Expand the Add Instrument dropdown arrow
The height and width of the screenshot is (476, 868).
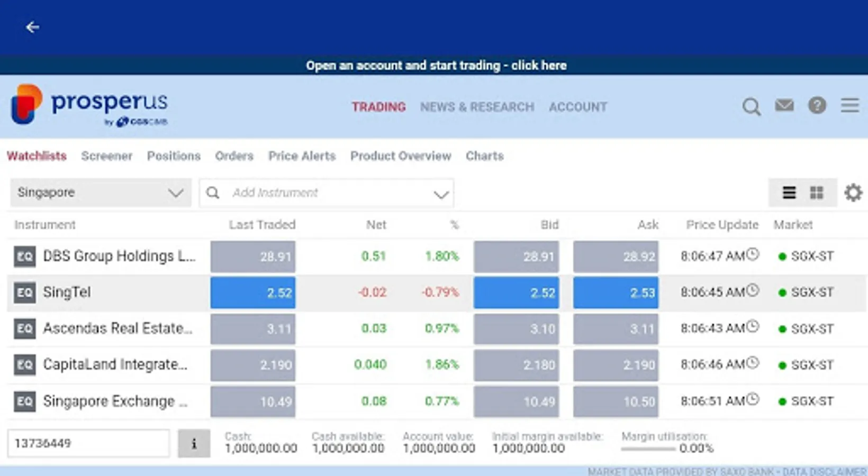pos(441,194)
